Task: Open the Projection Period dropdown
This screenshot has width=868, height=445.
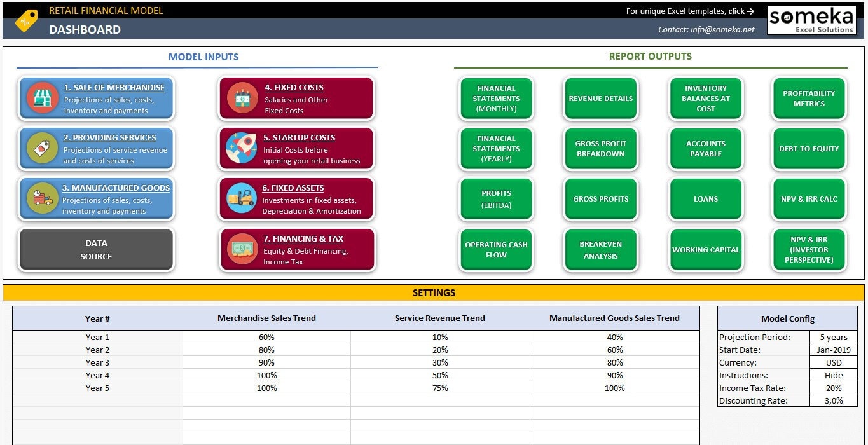Action: tap(833, 337)
